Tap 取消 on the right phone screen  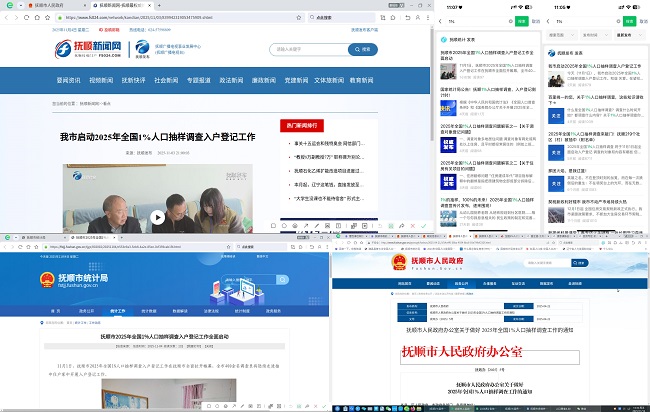(644, 21)
